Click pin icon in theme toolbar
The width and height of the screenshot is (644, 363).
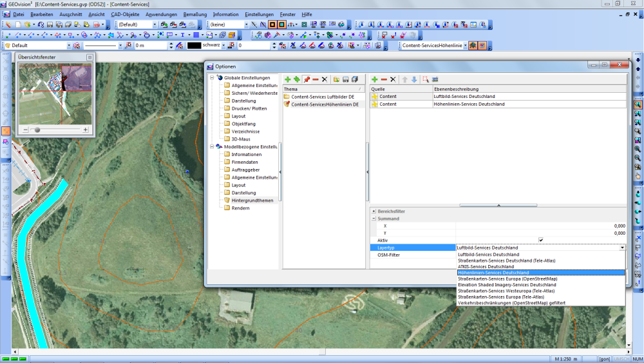[x=307, y=79]
